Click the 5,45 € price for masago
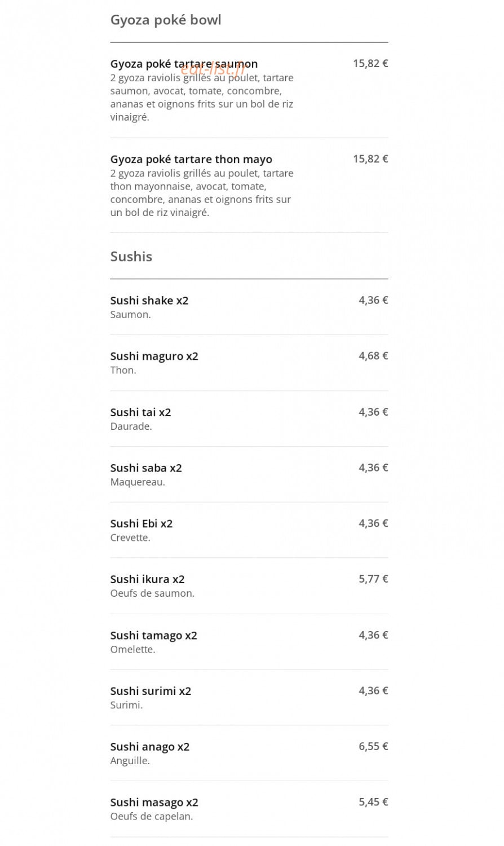Viewport: 504px width, 846px height. click(x=373, y=802)
